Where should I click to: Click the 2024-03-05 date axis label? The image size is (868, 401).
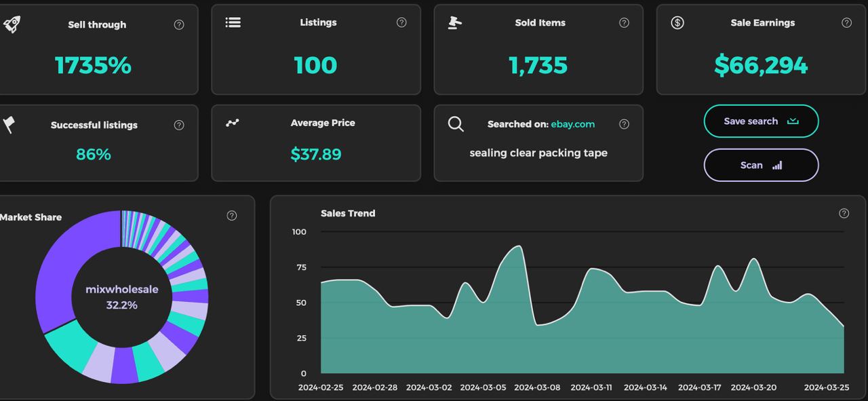click(x=483, y=387)
